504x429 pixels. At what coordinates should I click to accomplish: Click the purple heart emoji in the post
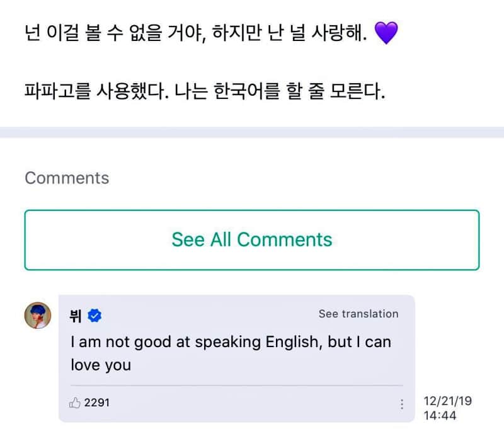[386, 33]
